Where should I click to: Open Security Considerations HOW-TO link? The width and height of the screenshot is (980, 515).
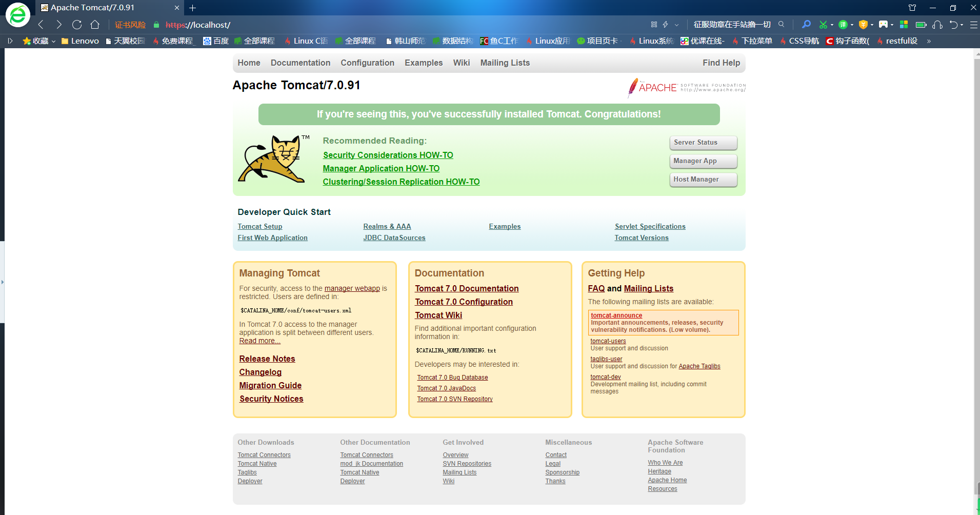[388, 155]
